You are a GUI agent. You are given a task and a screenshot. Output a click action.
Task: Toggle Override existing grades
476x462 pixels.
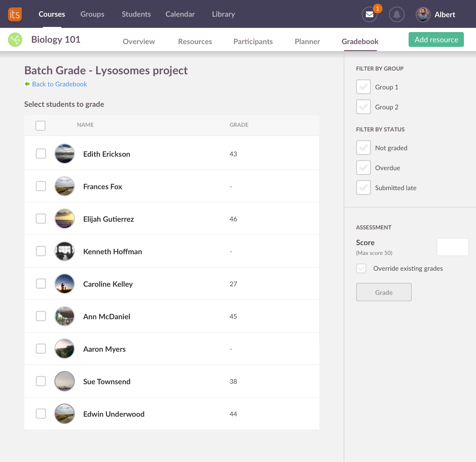[x=361, y=268]
